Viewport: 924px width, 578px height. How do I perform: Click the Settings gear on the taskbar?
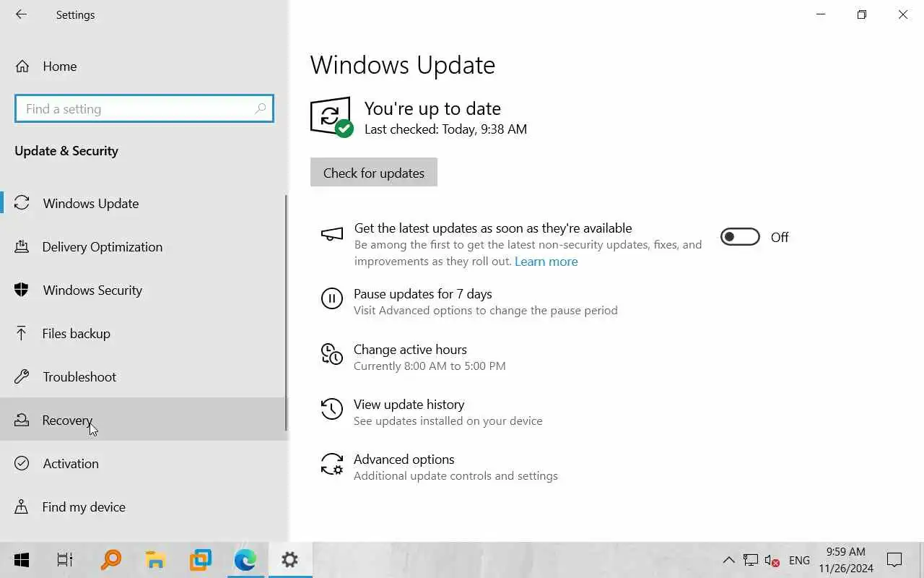[x=290, y=560]
